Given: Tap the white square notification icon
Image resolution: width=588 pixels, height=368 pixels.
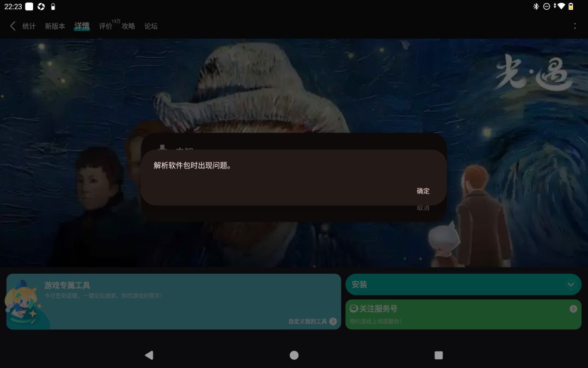Looking at the screenshot, I should [29, 7].
